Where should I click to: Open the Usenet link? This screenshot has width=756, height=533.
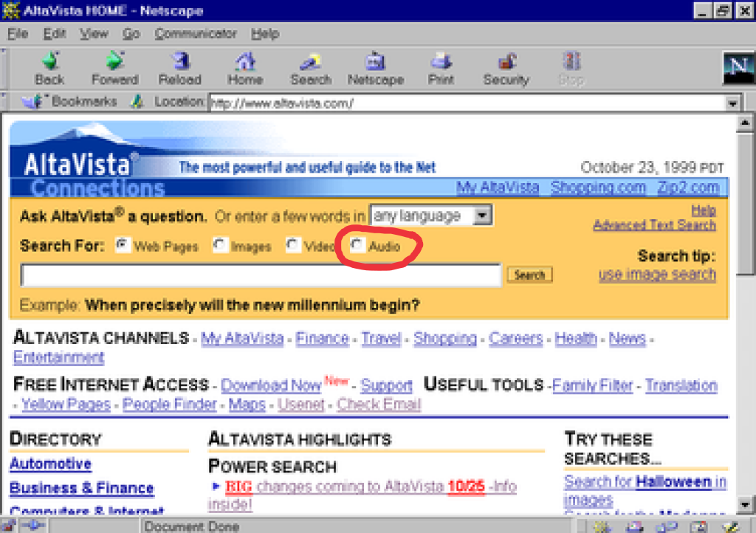(301, 404)
